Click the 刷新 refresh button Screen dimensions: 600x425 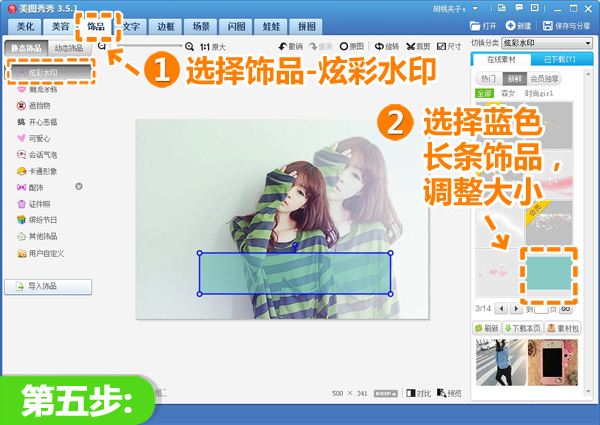[x=487, y=328]
